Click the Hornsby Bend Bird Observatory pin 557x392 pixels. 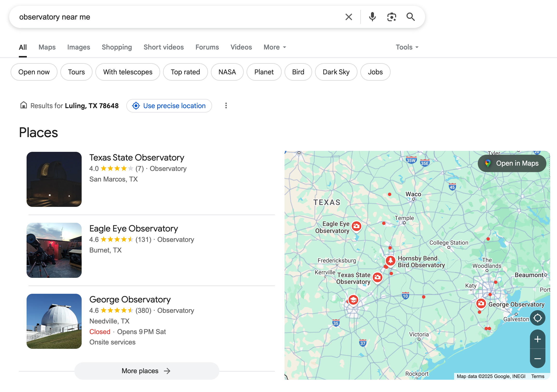390,261
